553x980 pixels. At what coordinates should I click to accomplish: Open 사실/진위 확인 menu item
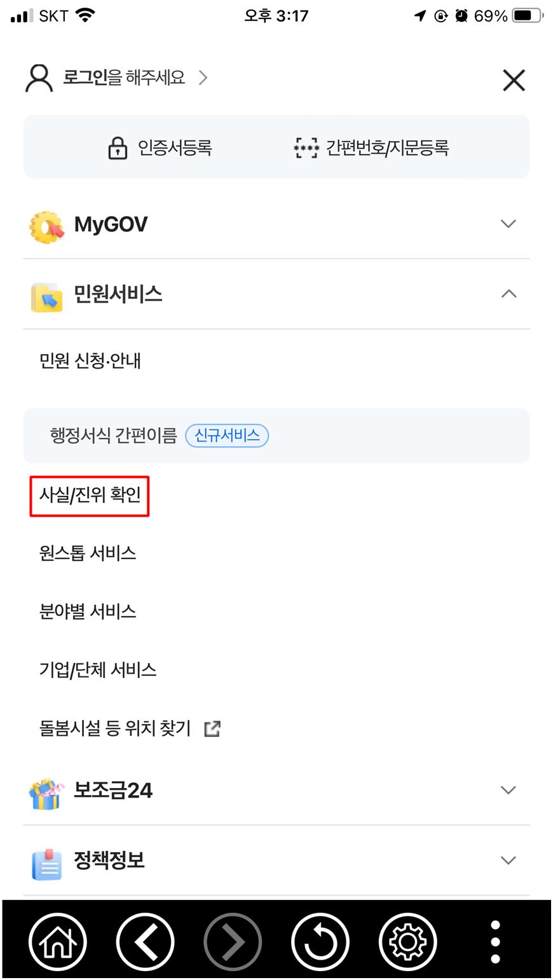tap(90, 495)
